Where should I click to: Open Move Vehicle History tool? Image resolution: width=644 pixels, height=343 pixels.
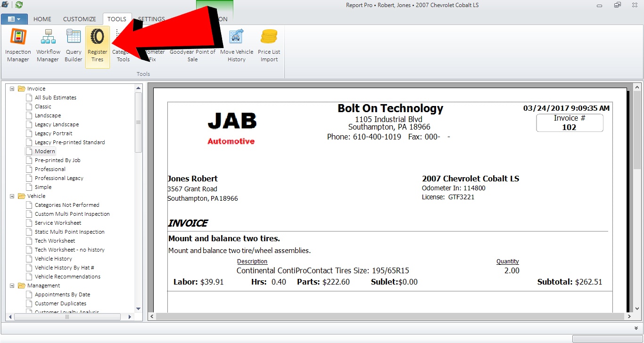pyautogui.click(x=237, y=46)
